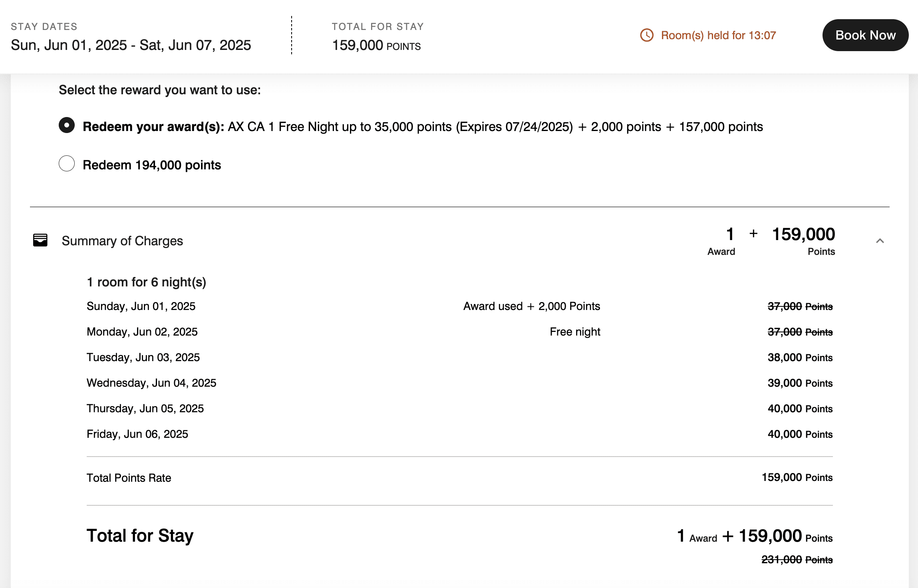Screen dimensions: 918x588
Task: Click the wallet icon beside Summary of Charges
Action: pos(40,240)
